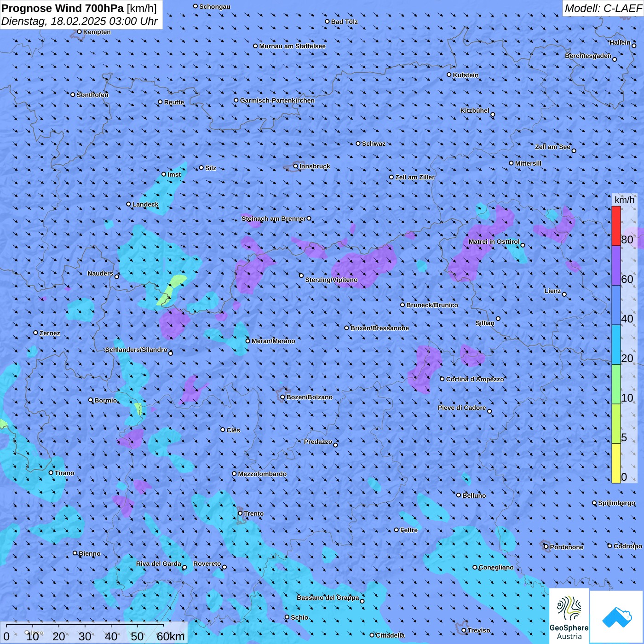Click the Innsbruck city label
Screen dimensions: 644x644
click(315, 166)
